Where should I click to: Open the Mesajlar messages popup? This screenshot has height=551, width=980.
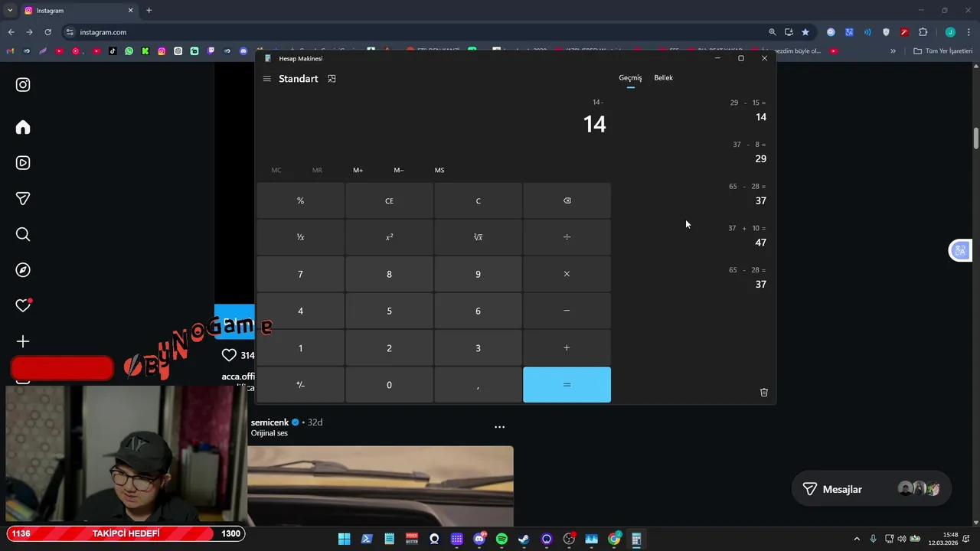pos(871,489)
